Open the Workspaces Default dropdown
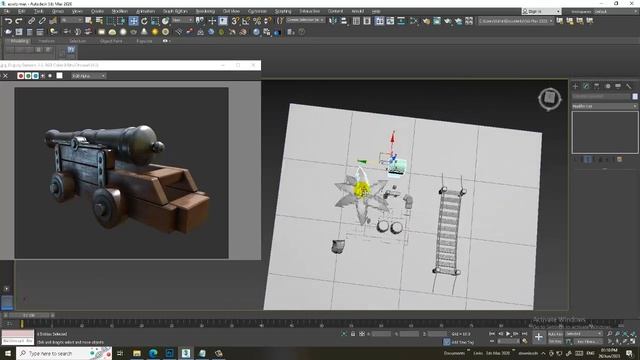The width and height of the screenshot is (640, 360). [615, 12]
